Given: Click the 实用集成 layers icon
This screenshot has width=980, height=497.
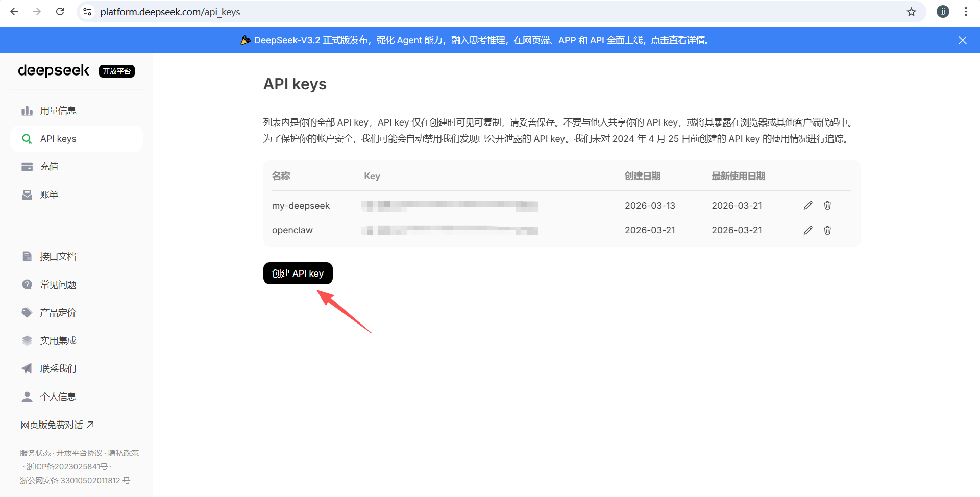Looking at the screenshot, I should (27, 340).
